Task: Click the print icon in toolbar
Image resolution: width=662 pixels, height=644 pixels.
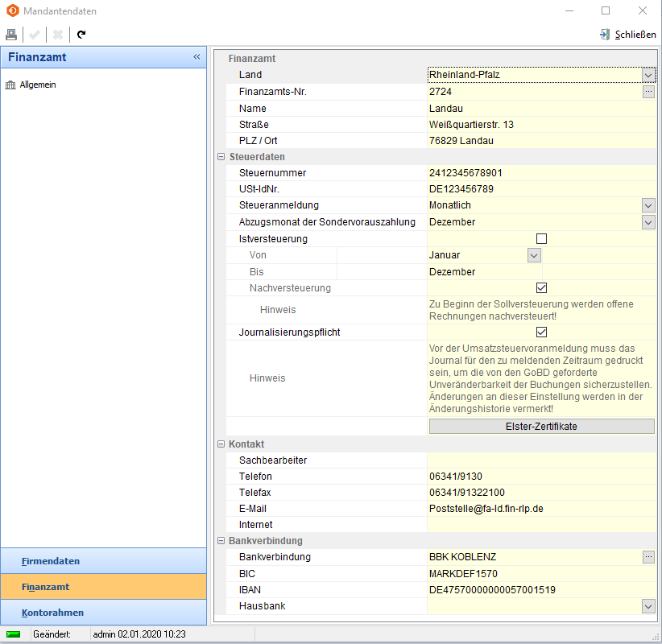Action: tap(11, 35)
